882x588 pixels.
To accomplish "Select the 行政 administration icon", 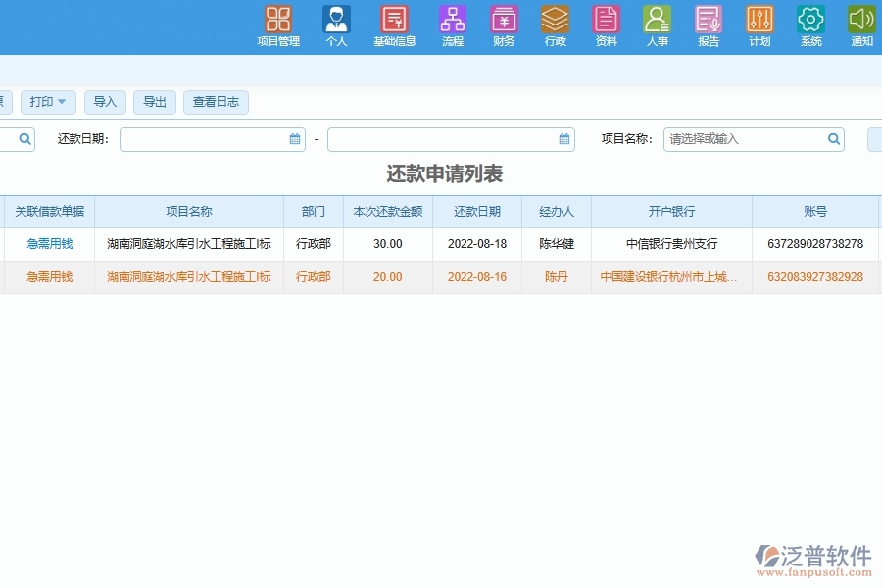I will (x=555, y=26).
